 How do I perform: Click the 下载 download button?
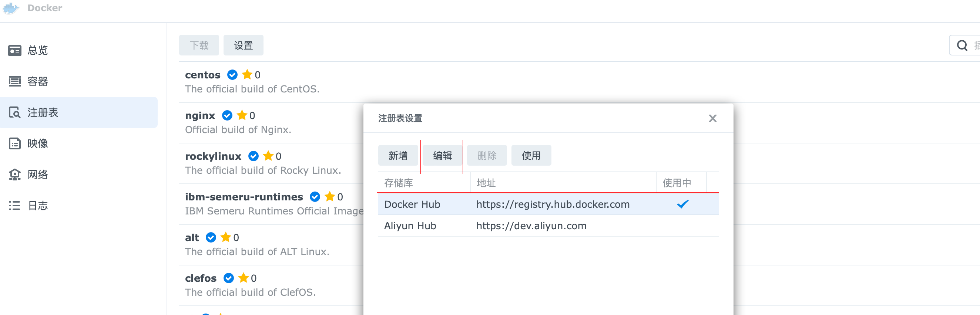[199, 45]
